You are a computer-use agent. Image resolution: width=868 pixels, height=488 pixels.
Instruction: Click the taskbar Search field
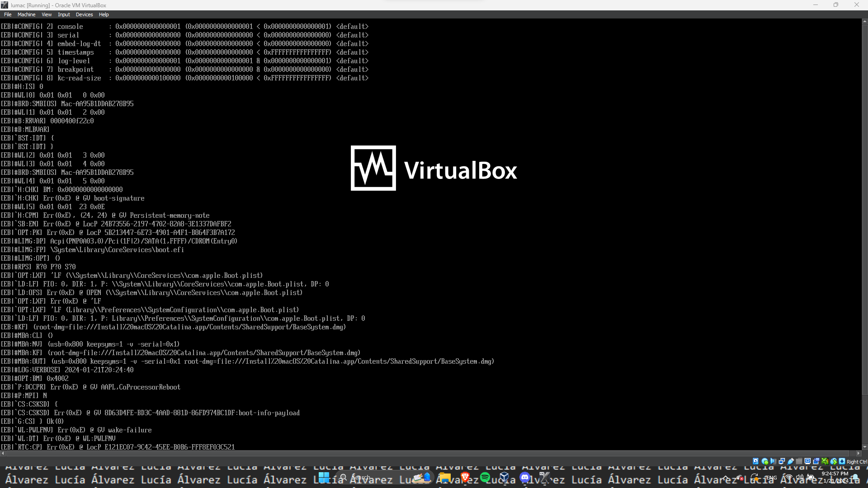point(362,478)
